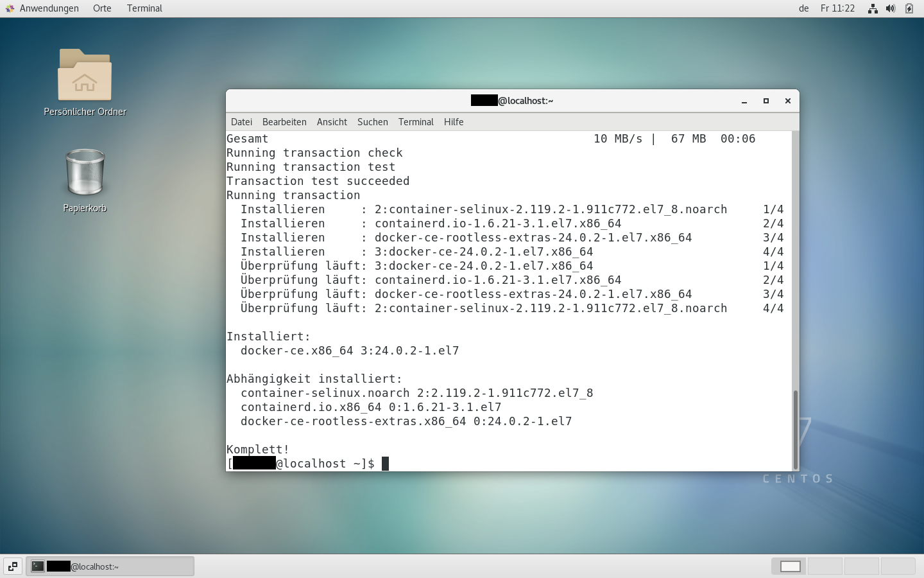Image resolution: width=924 pixels, height=578 pixels.
Task: Click the 'Abhängigkeit installiert:' heading
Action: (x=314, y=379)
